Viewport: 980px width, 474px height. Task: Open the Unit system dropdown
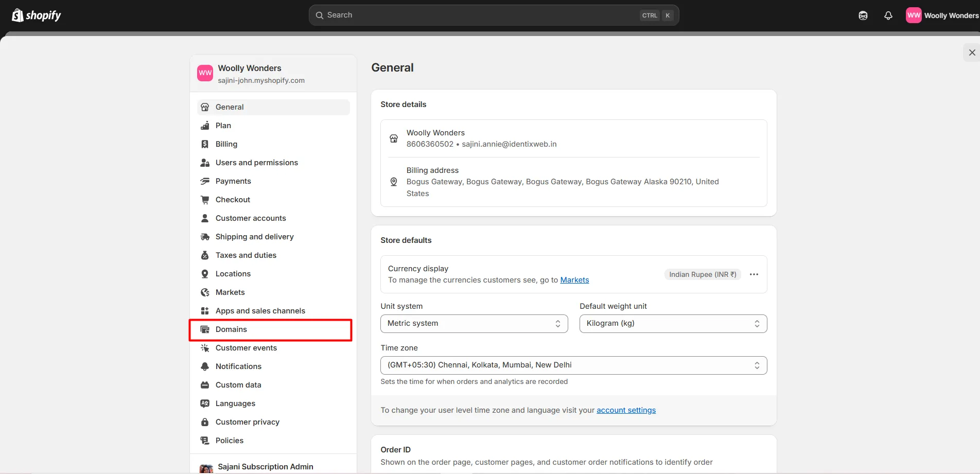point(474,324)
